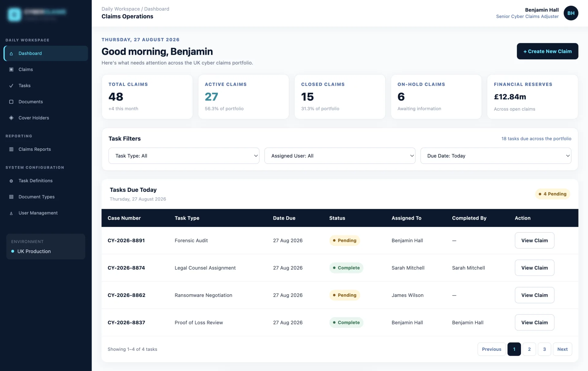This screenshot has width=588, height=371.
Task: Open the Dashboard menu item
Action: (x=46, y=53)
